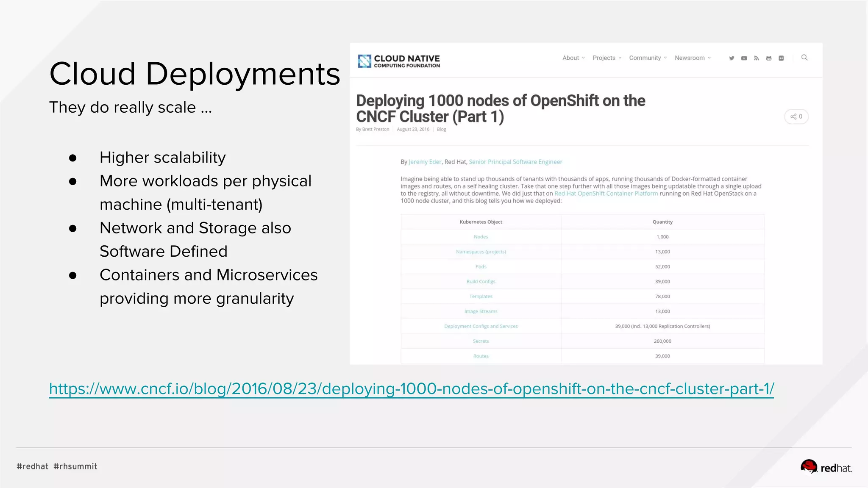Click the 'Quantity' column header
Screen dimensions: 868x488
tap(662, 222)
